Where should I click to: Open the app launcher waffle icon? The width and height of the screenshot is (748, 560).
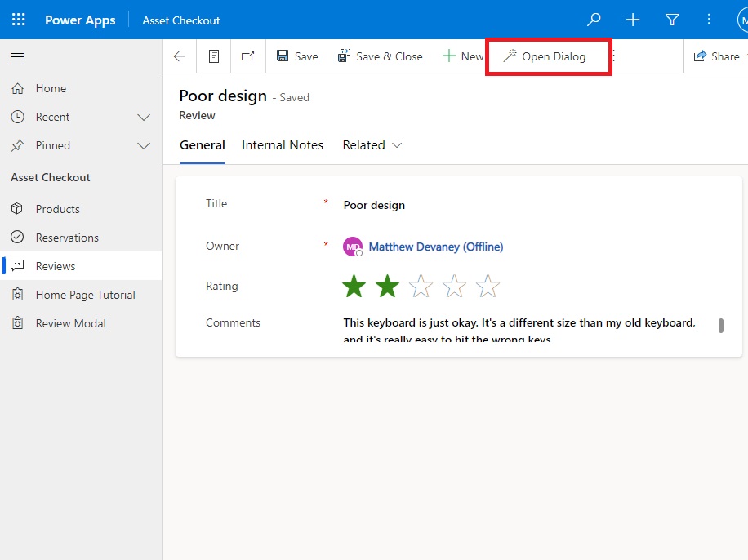coord(18,20)
